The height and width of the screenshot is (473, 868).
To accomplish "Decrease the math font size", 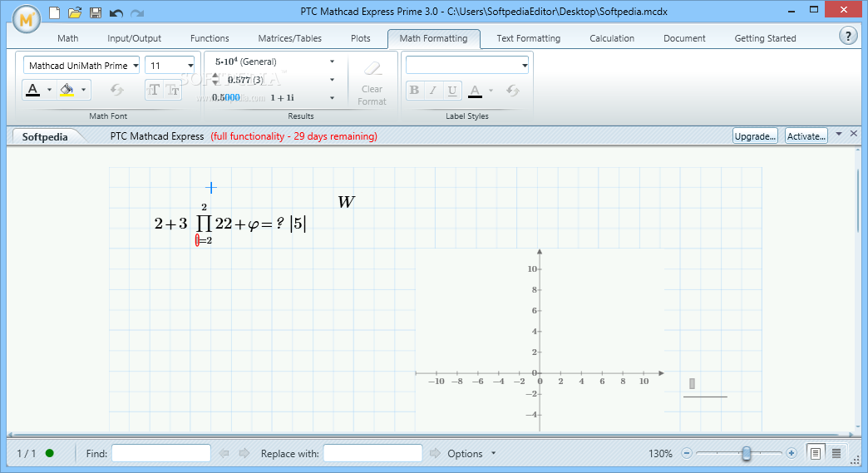I will 173,90.
